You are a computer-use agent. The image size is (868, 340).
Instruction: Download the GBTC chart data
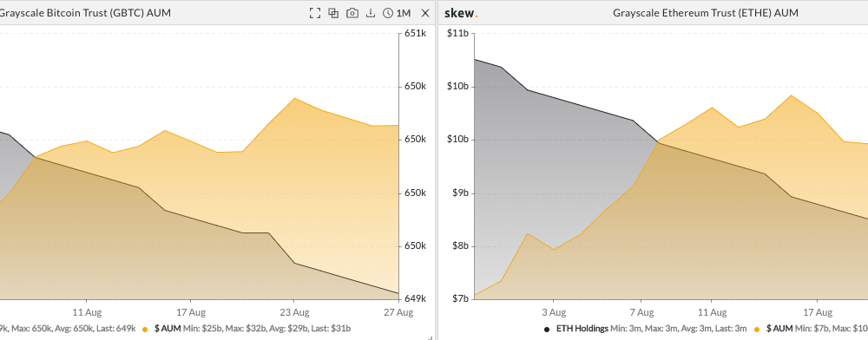click(x=371, y=13)
